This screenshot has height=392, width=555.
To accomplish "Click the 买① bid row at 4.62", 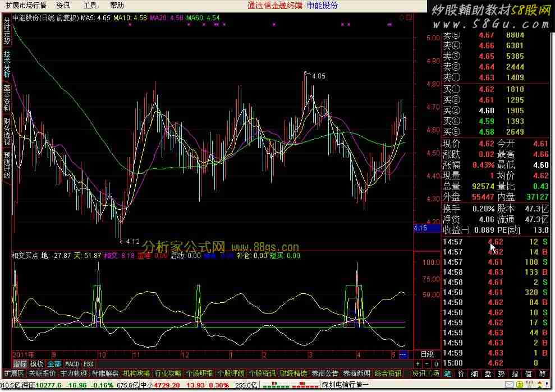I will pyautogui.click(x=496, y=89).
